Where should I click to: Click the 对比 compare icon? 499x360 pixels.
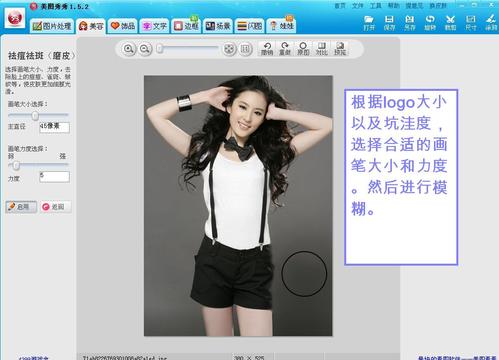tap(321, 48)
